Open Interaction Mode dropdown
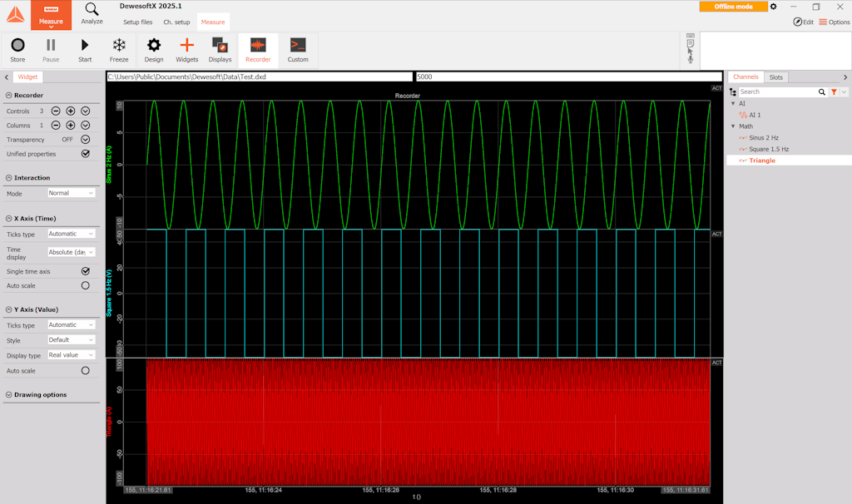The width and height of the screenshot is (852, 504). [72, 193]
